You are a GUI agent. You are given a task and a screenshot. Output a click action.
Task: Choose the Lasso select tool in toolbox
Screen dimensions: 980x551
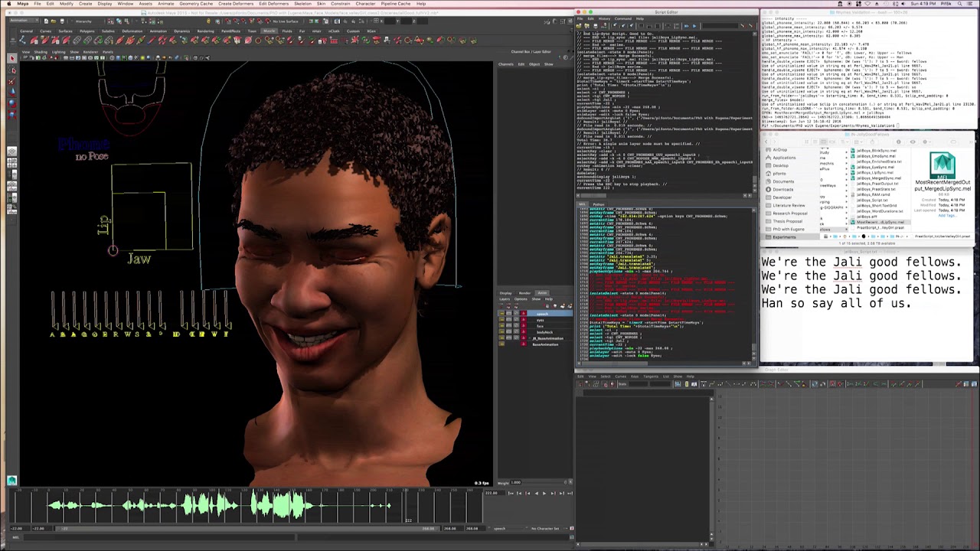pos(12,70)
